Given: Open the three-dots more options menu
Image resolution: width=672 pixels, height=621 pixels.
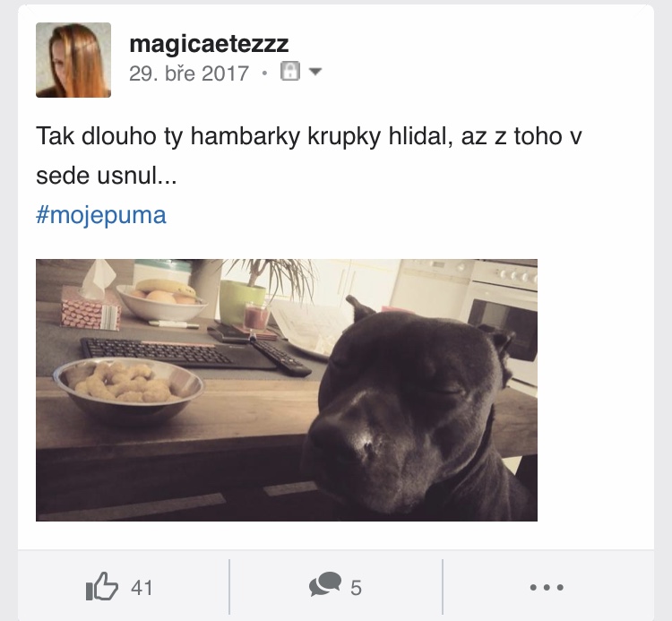Looking at the screenshot, I should pyautogui.click(x=547, y=587).
